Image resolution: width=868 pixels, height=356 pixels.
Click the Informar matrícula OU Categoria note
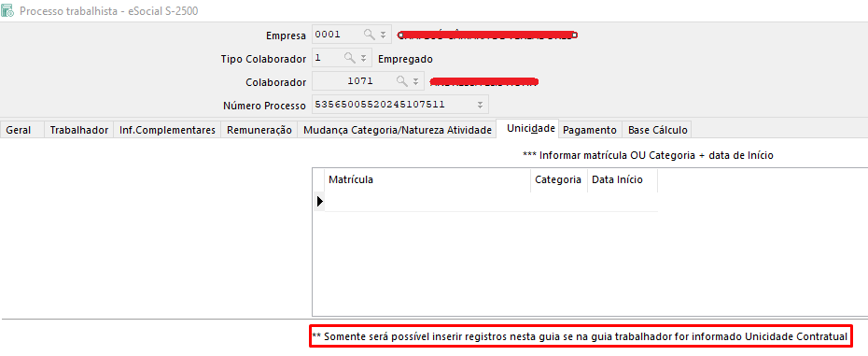648,156
